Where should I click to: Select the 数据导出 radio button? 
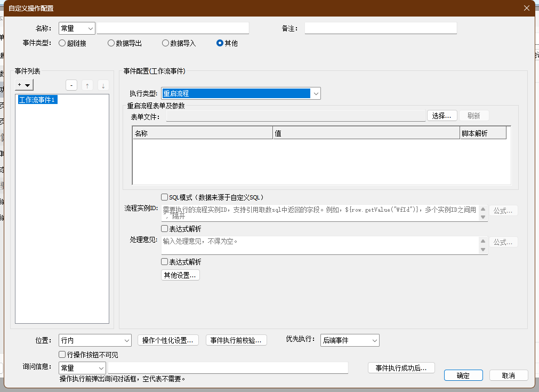111,43
